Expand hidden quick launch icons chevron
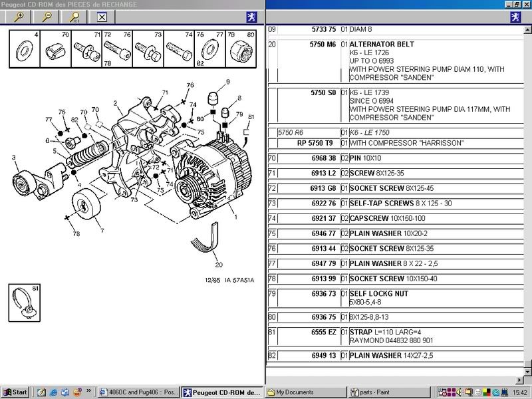532x399 pixels. pyautogui.click(x=88, y=390)
